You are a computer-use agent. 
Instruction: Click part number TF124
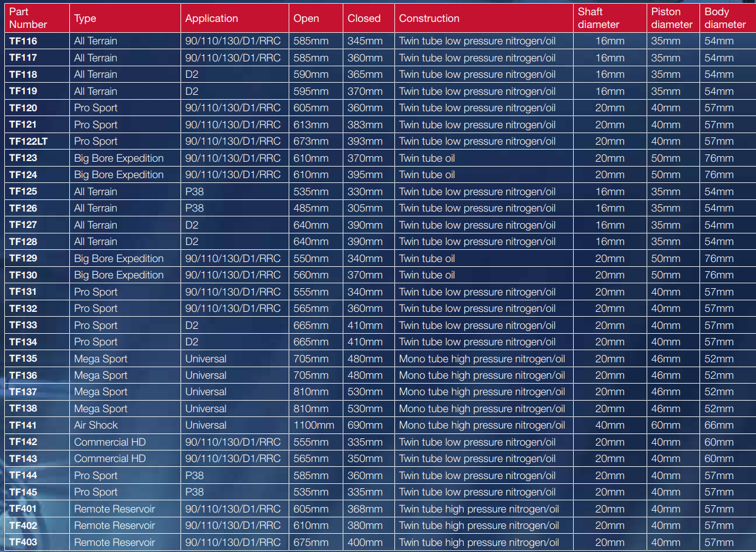tap(23, 175)
